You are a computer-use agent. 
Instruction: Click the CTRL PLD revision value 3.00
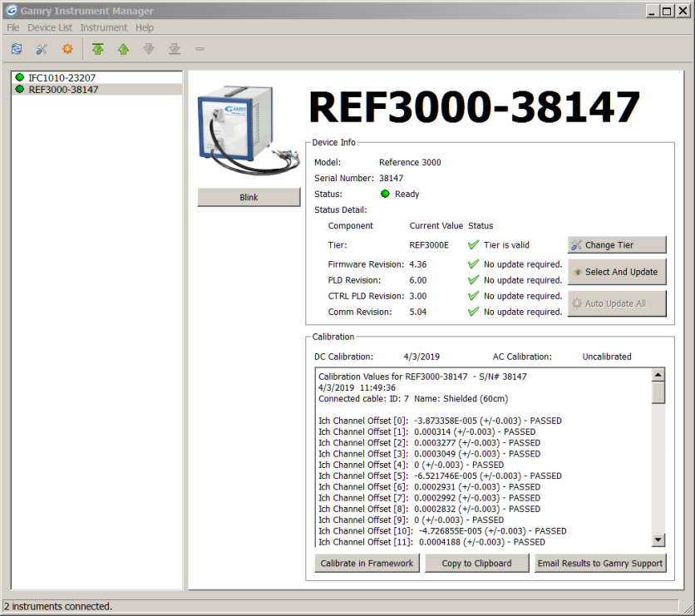(418, 296)
